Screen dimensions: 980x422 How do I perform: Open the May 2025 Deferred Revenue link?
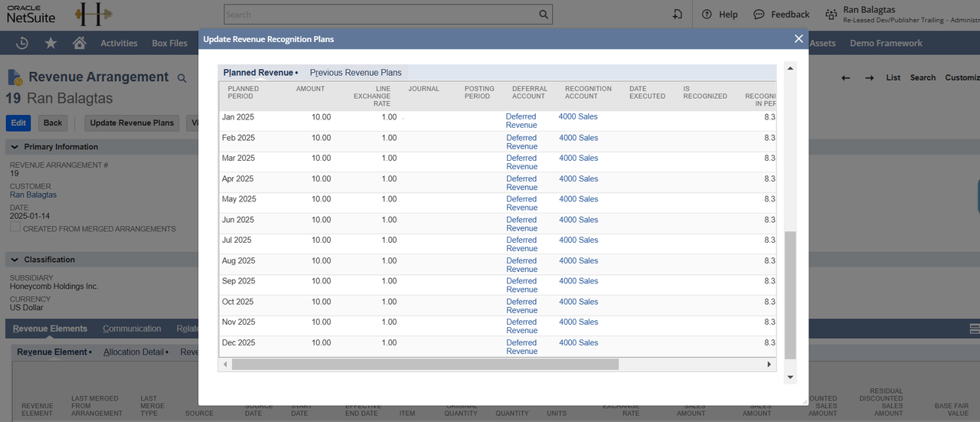pos(521,203)
